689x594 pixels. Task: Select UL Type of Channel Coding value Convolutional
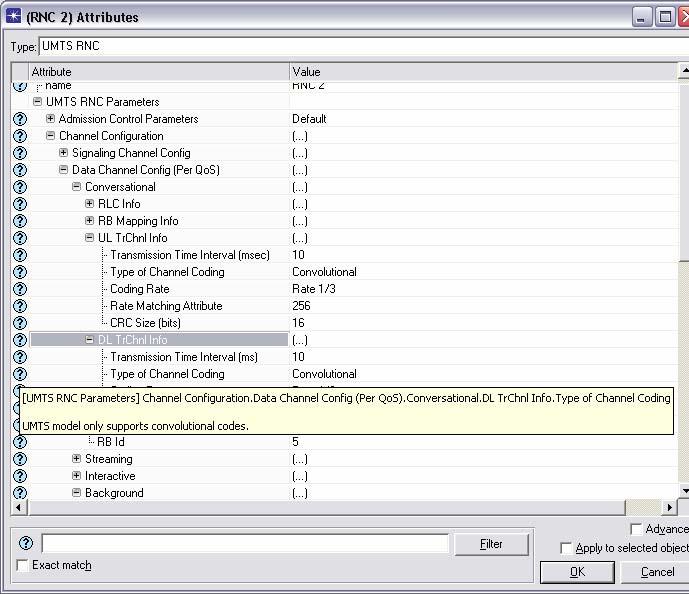coord(324,272)
